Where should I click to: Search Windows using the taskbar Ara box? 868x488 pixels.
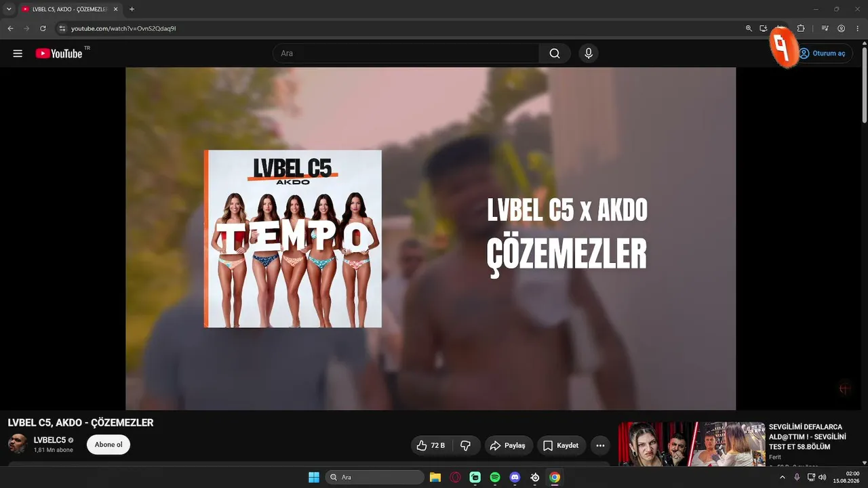[x=374, y=477]
